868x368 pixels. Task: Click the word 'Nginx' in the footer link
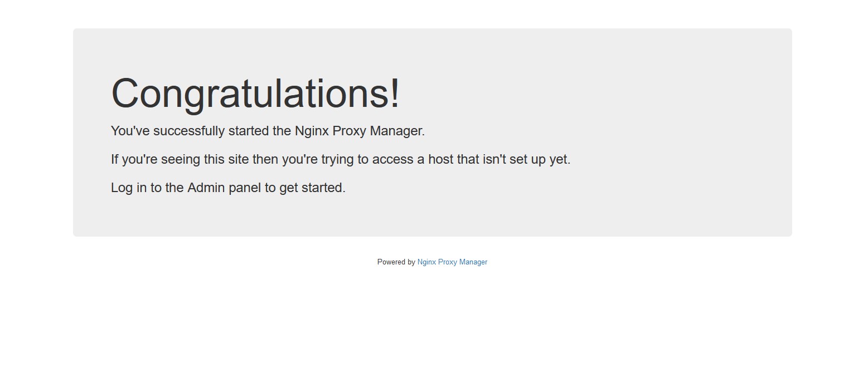click(x=426, y=262)
